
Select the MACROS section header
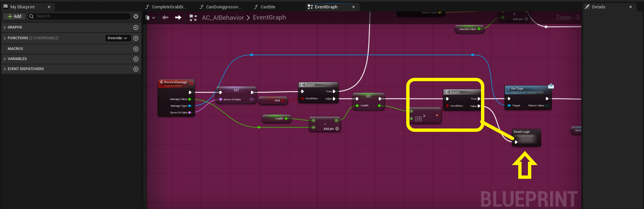coord(71,49)
